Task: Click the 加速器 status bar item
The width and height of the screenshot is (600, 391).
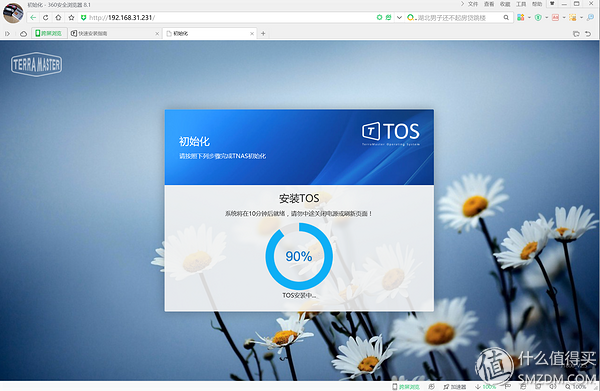Action: coord(455,386)
